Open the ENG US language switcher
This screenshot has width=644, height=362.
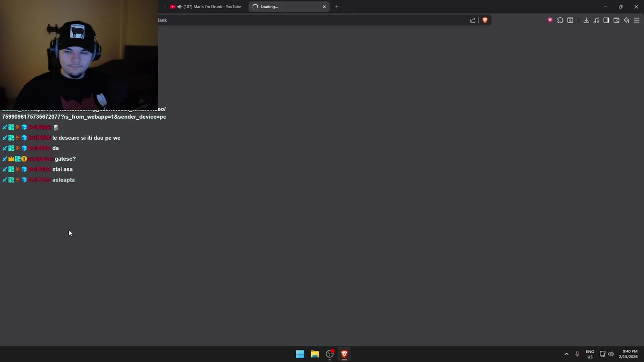pos(590,354)
